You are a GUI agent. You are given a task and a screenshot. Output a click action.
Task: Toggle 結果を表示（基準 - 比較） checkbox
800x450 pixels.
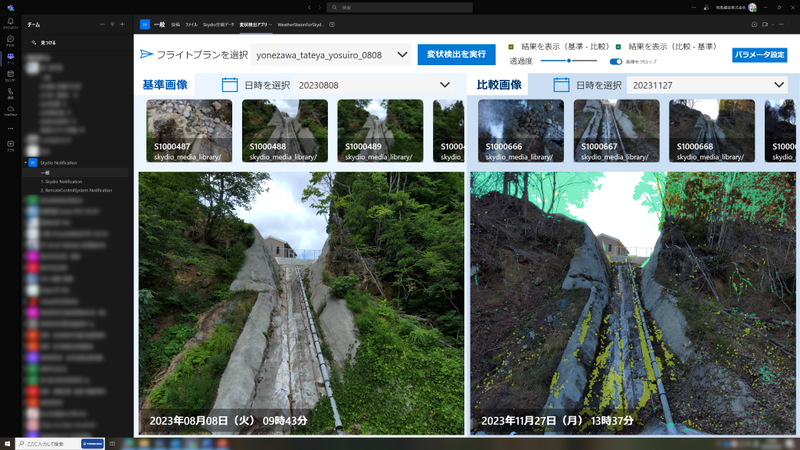[511, 47]
